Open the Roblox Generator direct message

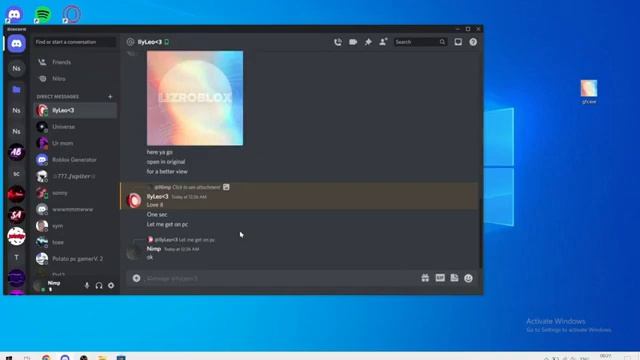[x=75, y=160]
